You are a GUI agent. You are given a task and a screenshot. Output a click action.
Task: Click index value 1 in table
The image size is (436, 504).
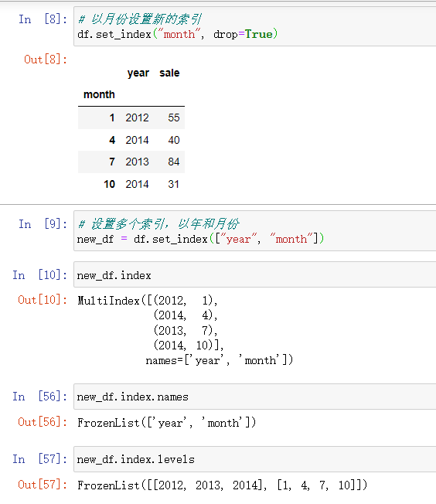[x=112, y=117]
